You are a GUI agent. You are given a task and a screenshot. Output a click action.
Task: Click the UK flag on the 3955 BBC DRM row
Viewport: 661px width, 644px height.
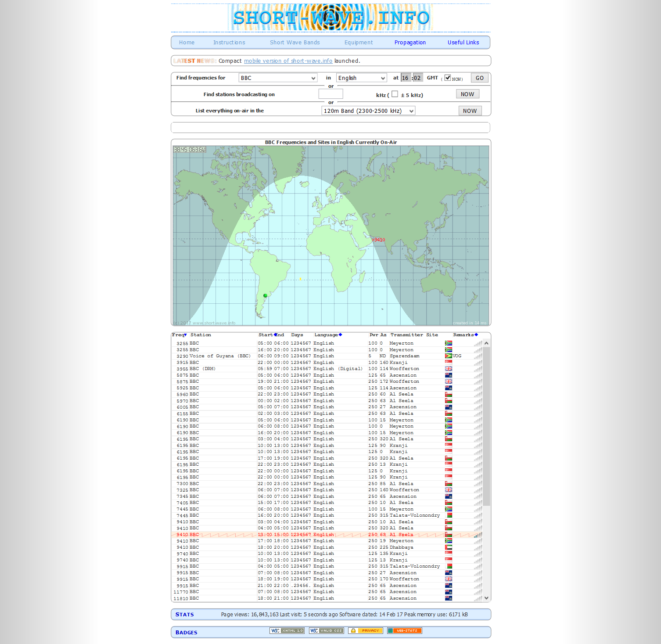(448, 368)
